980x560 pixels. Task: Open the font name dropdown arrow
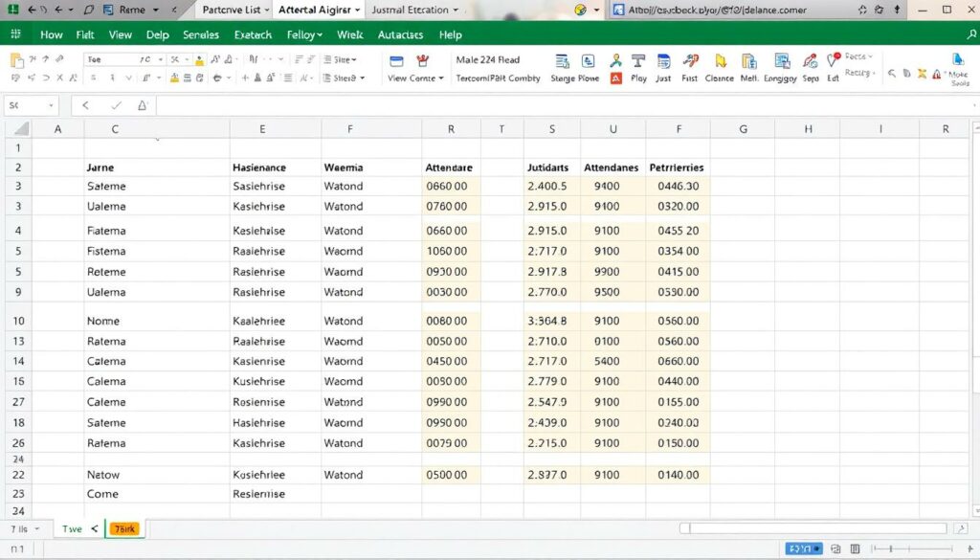point(161,59)
